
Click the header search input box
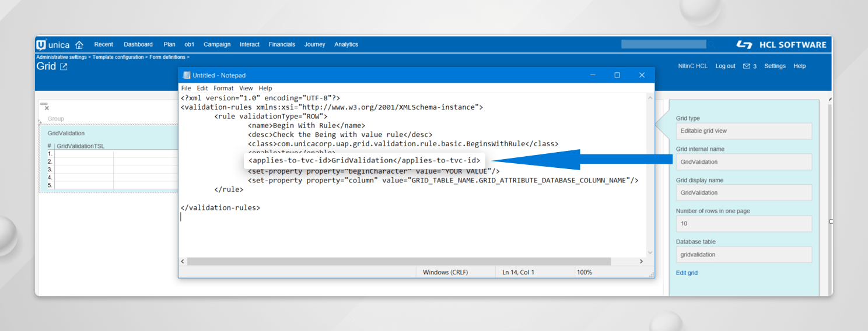663,44
